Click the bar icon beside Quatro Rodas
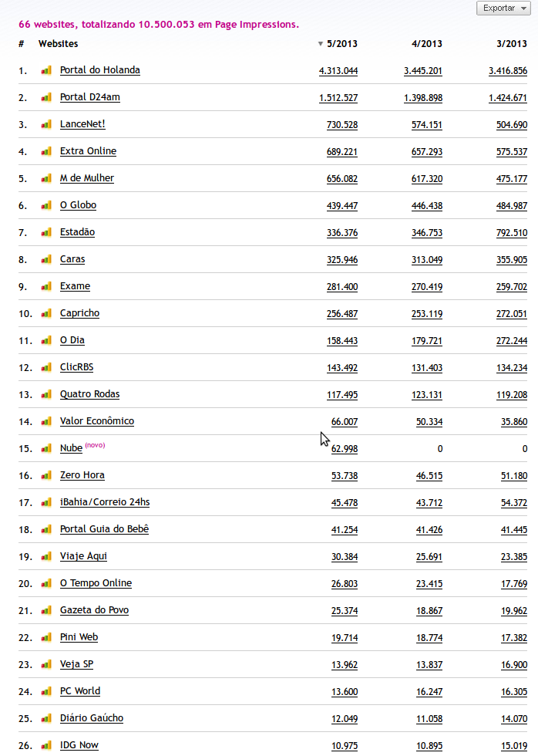 (46, 394)
